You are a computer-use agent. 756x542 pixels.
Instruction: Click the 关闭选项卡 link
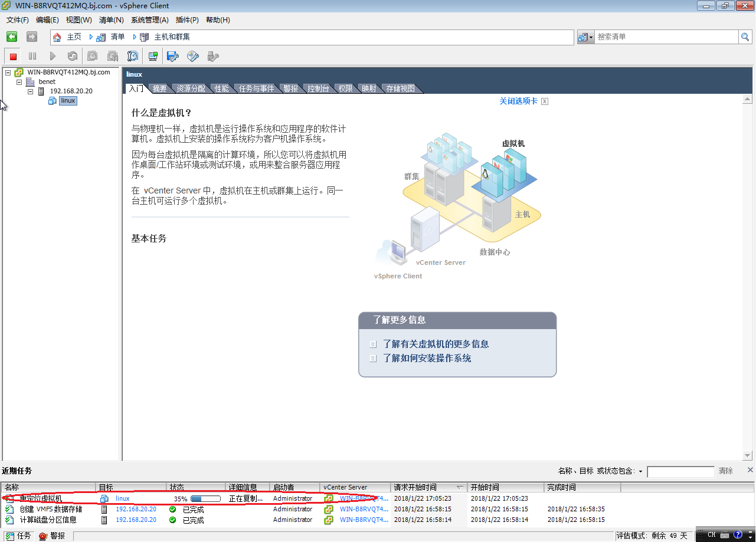click(x=518, y=101)
